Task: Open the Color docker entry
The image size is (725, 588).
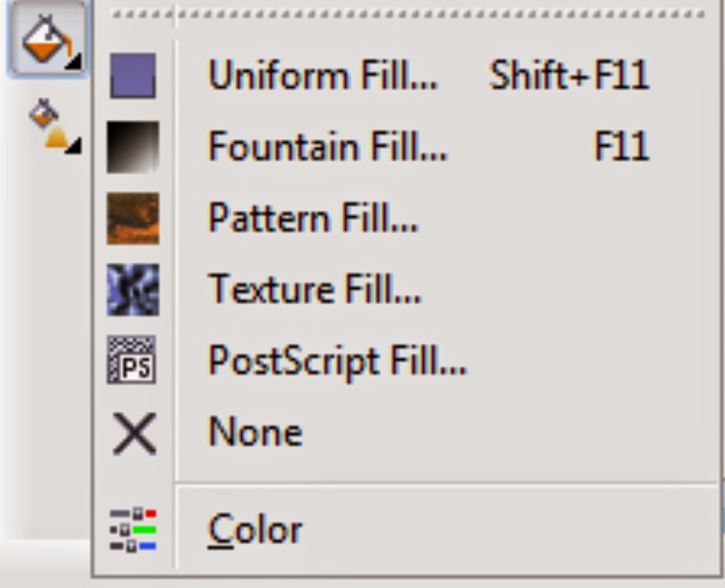Action: pyautogui.click(x=255, y=529)
